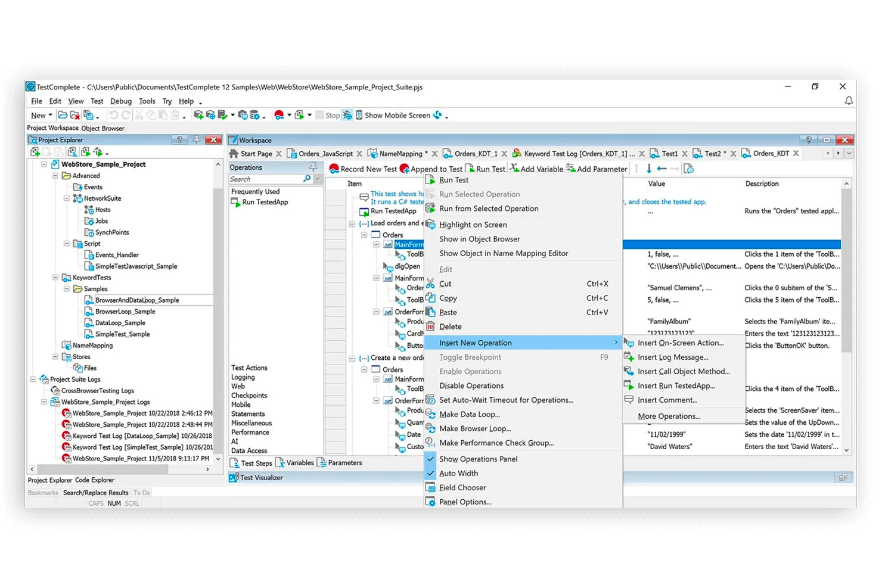Click the Add Item icon in Project Explorer toolbar
This screenshot has height=588, width=882.
35,152
